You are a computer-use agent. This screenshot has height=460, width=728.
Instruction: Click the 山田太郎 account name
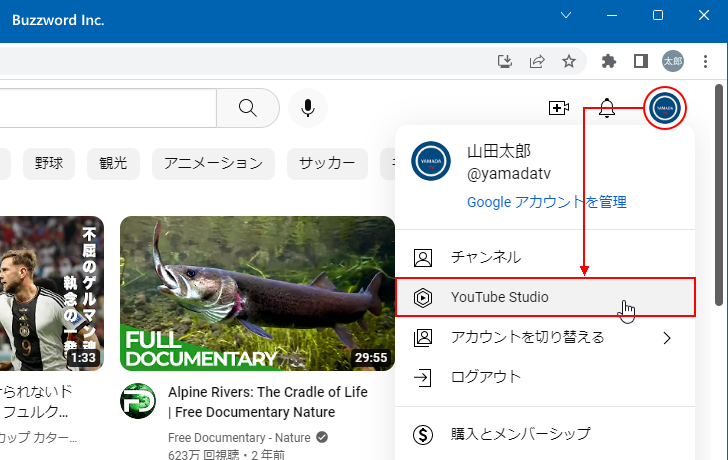[499, 151]
